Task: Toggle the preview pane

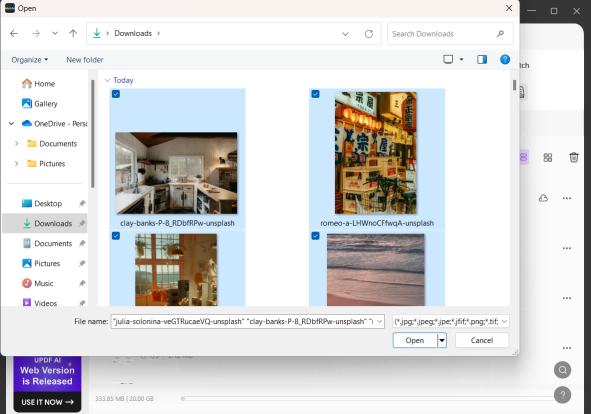Action: coord(482,59)
